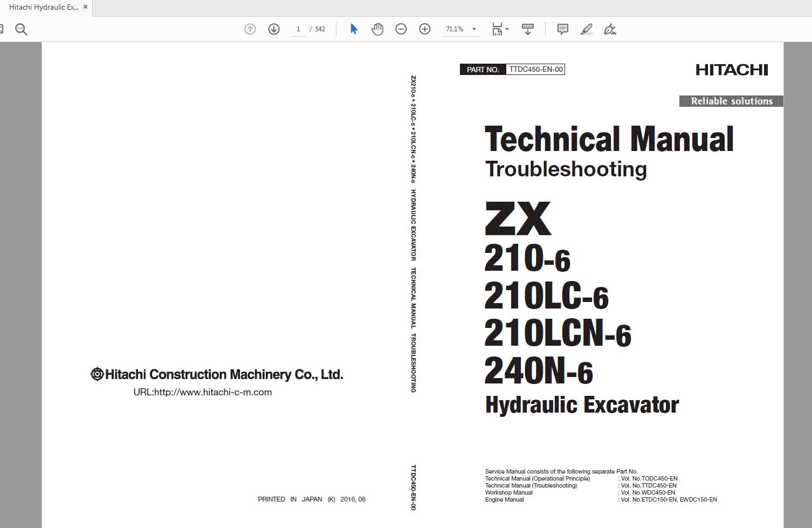The height and width of the screenshot is (528, 812).
Task: Click the Troubleshooting subtitle text
Action: click(566, 169)
